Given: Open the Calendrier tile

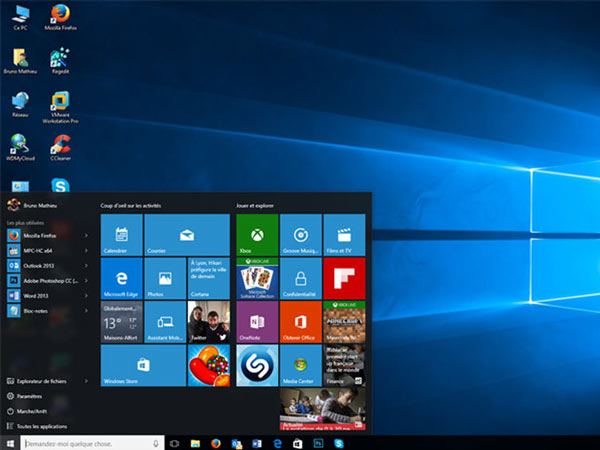Looking at the screenshot, I should 121,235.
